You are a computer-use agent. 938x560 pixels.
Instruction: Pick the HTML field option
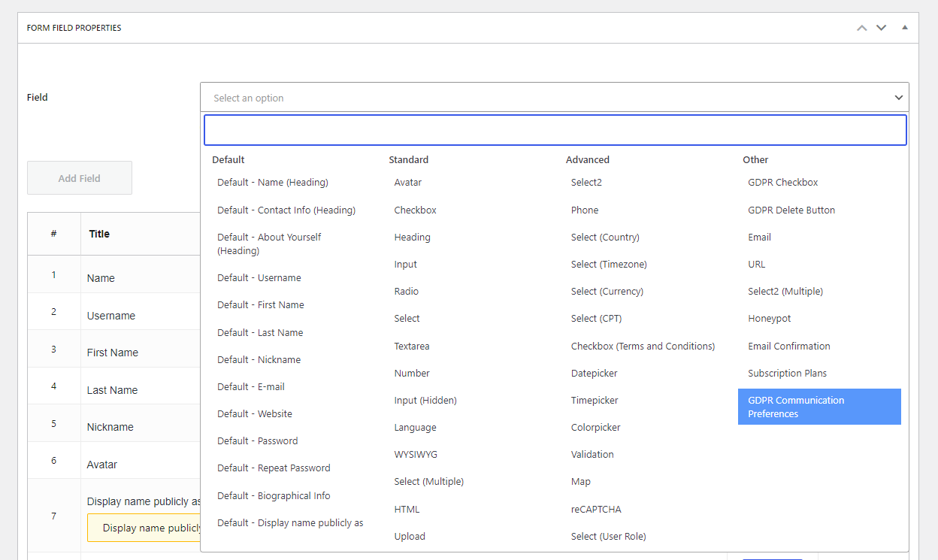point(407,510)
